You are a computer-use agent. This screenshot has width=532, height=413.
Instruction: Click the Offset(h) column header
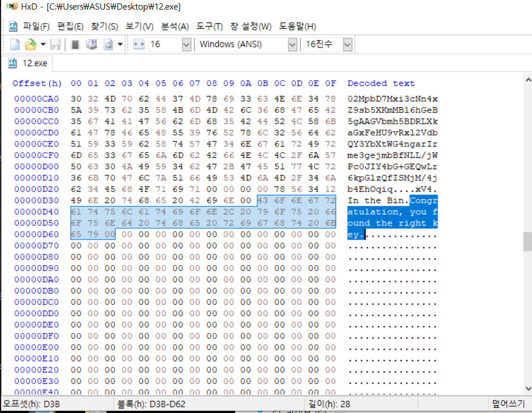point(37,84)
